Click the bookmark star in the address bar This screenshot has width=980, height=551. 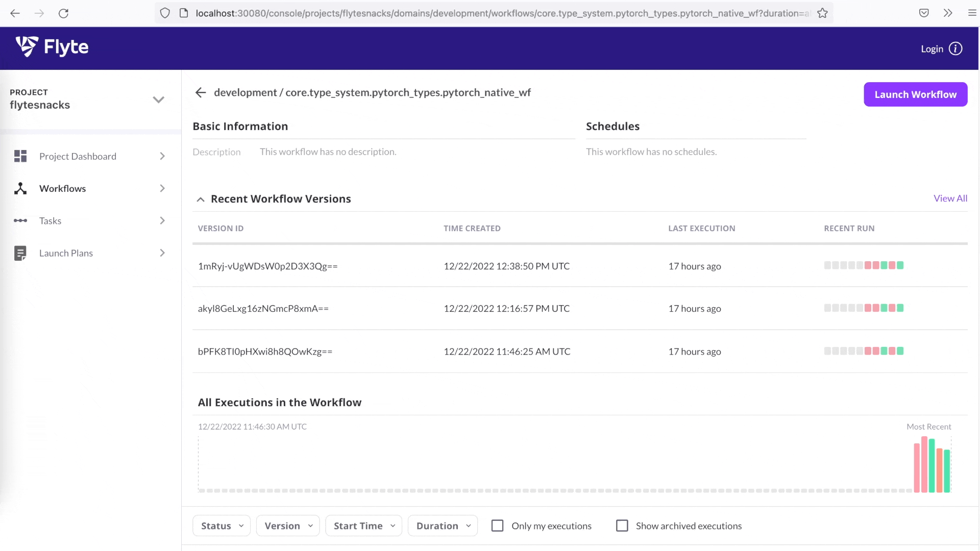822,13
